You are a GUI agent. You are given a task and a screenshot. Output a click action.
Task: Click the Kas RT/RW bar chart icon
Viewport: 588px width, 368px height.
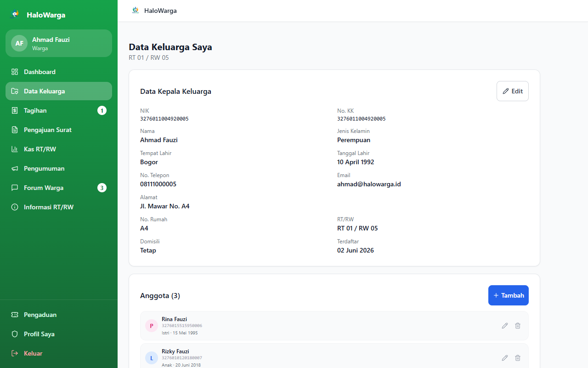(x=15, y=149)
